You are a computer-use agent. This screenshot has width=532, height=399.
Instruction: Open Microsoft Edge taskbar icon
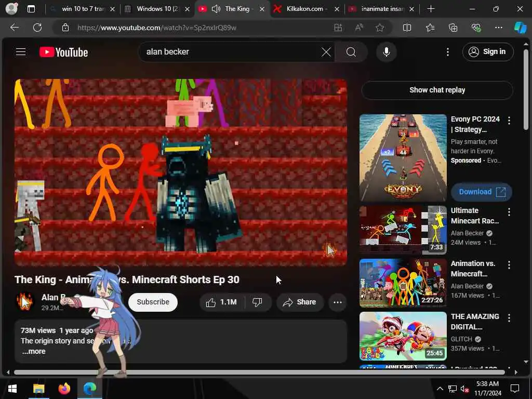pos(90,389)
